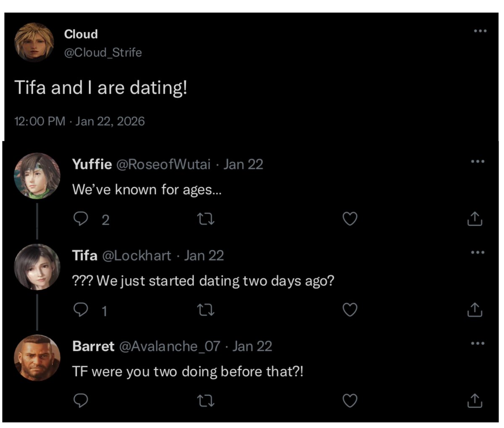Retweet Barret's reply
The width and height of the screenshot is (504, 428).
[x=206, y=401]
